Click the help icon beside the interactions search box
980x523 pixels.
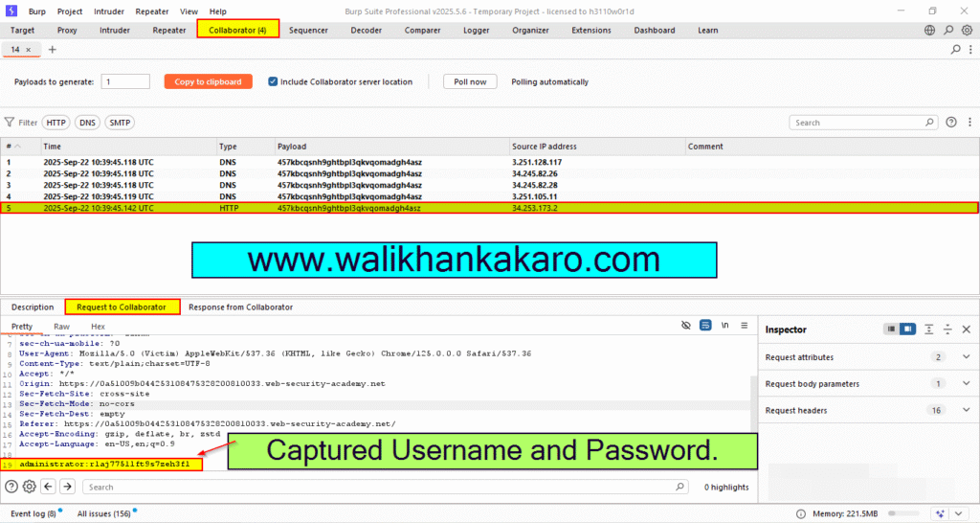coord(951,122)
